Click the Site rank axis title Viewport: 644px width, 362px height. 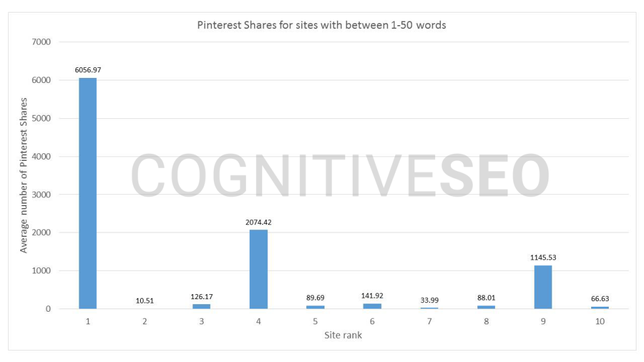click(x=343, y=335)
